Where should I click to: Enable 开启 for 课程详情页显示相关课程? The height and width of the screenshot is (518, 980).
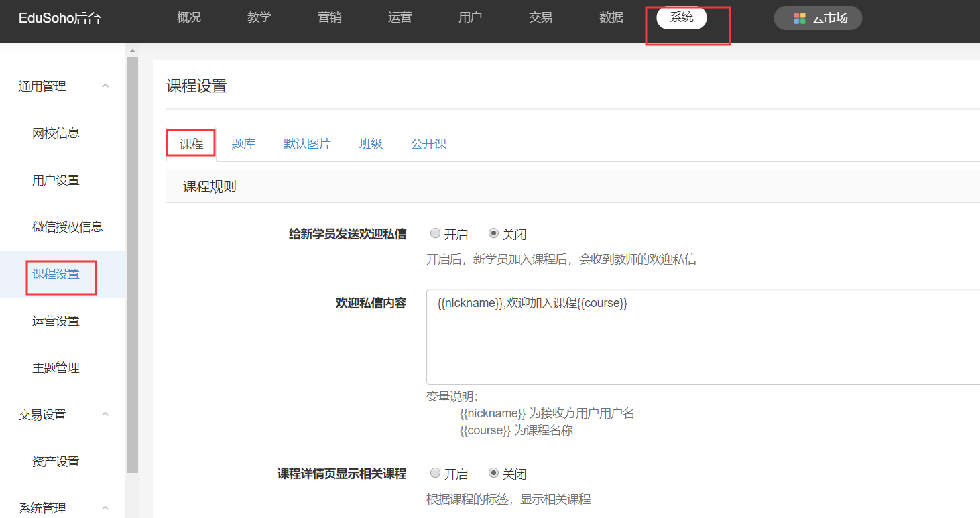pyautogui.click(x=436, y=474)
